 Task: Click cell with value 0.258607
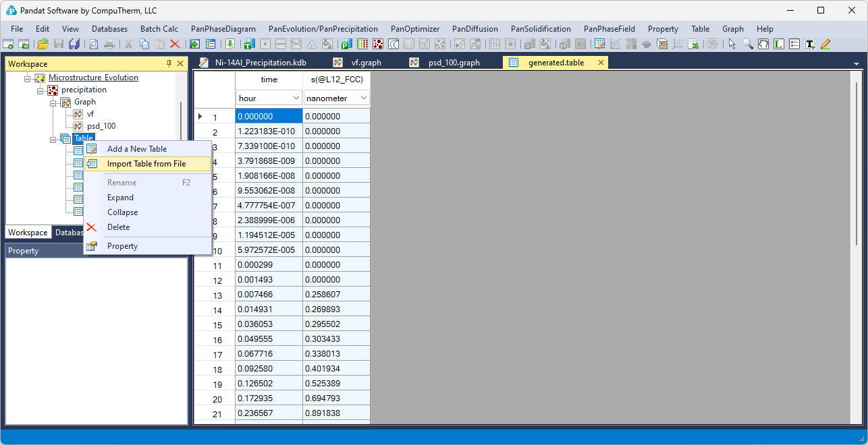[335, 295]
